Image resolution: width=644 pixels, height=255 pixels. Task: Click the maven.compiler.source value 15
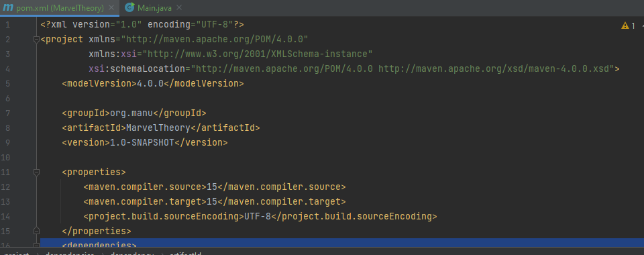coord(211,187)
